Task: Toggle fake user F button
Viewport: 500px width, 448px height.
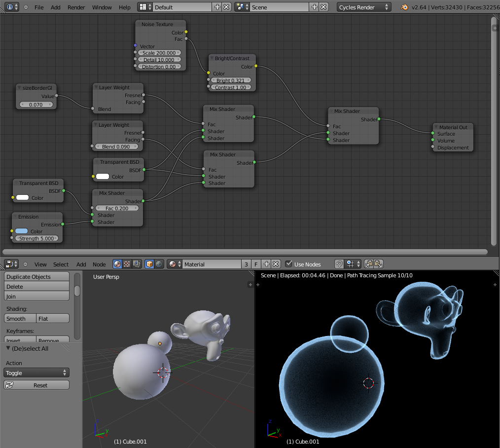Action: pos(256,264)
